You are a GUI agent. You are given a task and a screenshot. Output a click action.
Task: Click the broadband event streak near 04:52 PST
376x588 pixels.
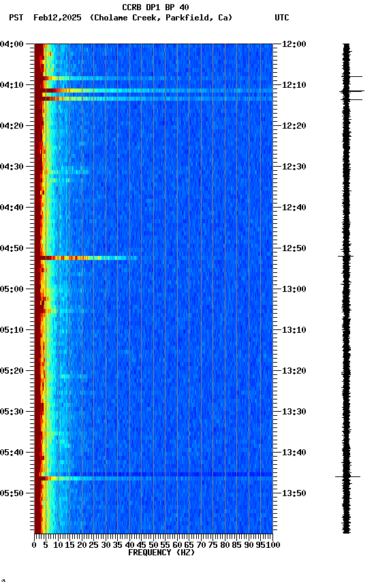click(89, 258)
